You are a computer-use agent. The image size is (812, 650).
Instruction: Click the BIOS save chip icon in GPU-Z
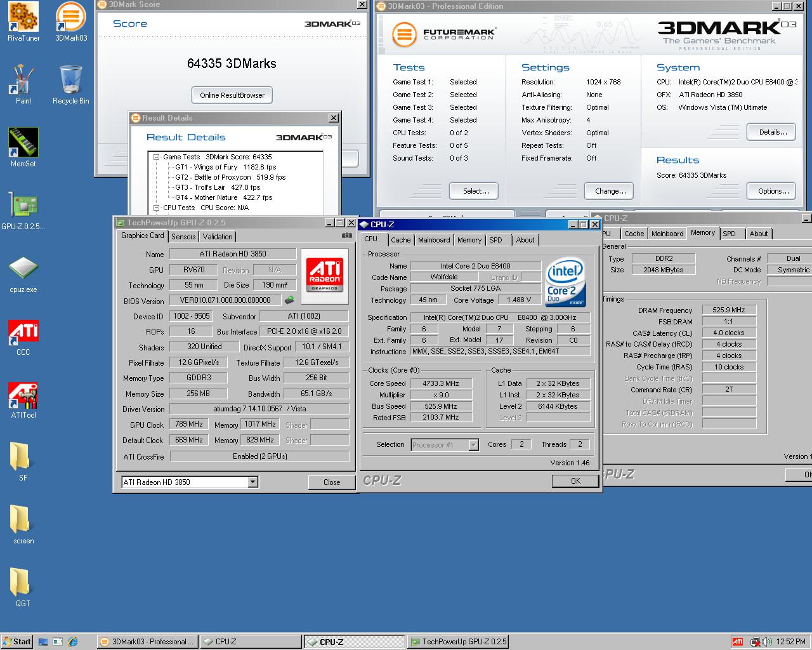(289, 300)
